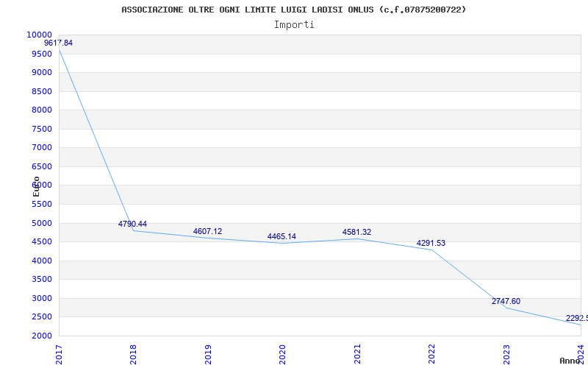588x368 pixels.
Task: Click the 4465.14 data label
Action: (282, 236)
